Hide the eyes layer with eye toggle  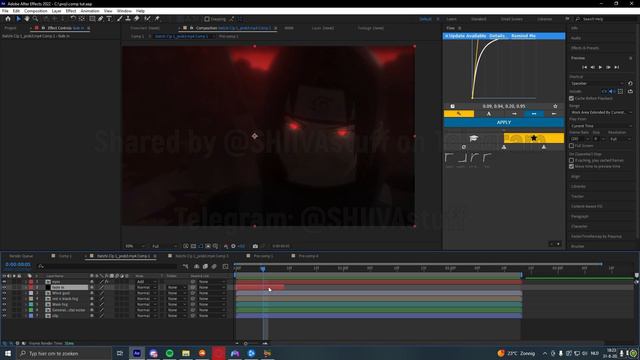[4, 282]
